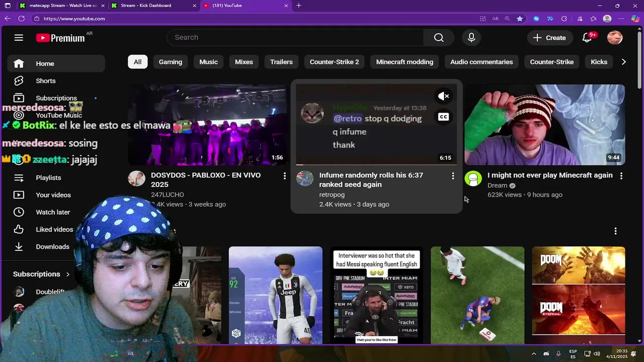Viewport: 644px width, 362px height.
Task: Open Liked videos in the sidebar
Action: 56,229
